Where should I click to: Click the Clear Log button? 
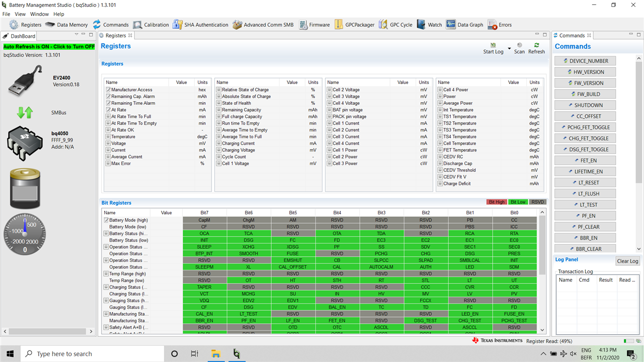coord(627,261)
